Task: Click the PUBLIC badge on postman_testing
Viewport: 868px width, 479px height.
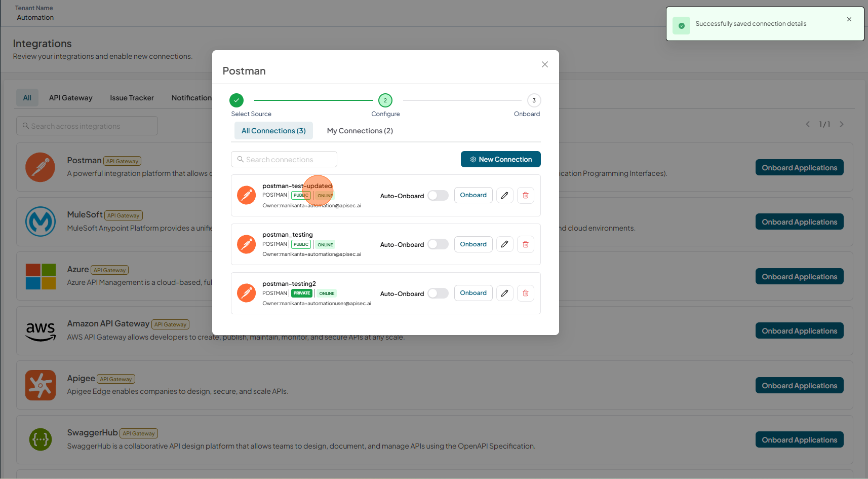Action: tap(301, 244)
